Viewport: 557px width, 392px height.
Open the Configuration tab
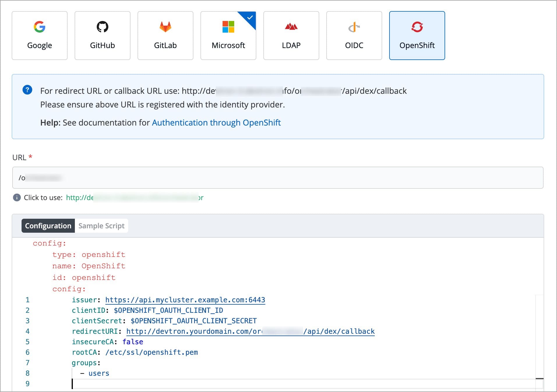48,226
